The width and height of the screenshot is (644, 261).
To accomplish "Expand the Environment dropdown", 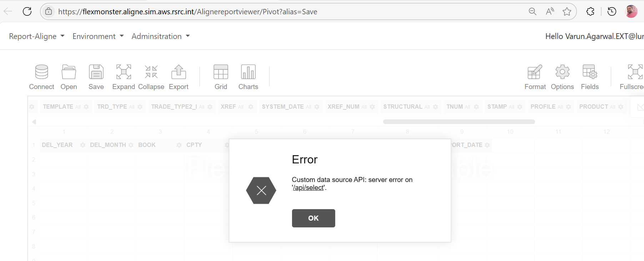I will coord(98,36).
